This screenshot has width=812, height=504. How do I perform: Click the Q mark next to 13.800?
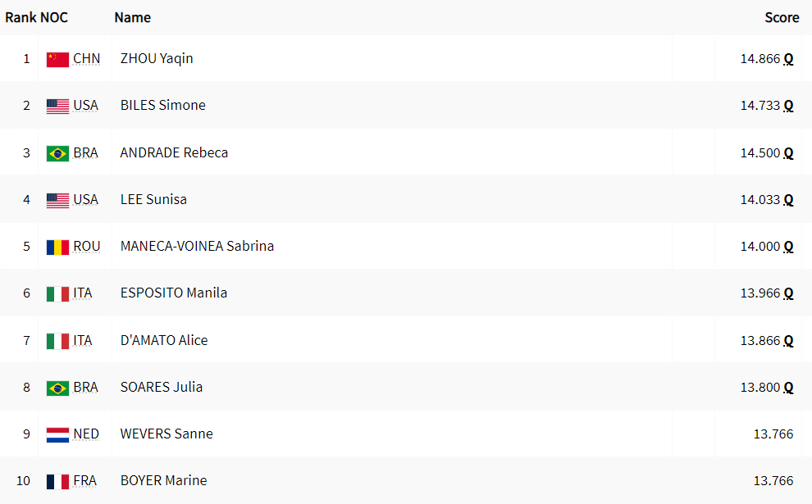click(788, 388)
